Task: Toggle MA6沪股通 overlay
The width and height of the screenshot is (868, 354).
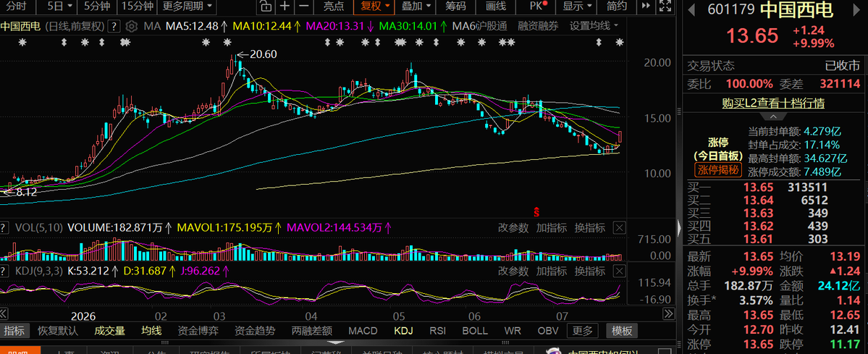Action: [x=479, y=27]
